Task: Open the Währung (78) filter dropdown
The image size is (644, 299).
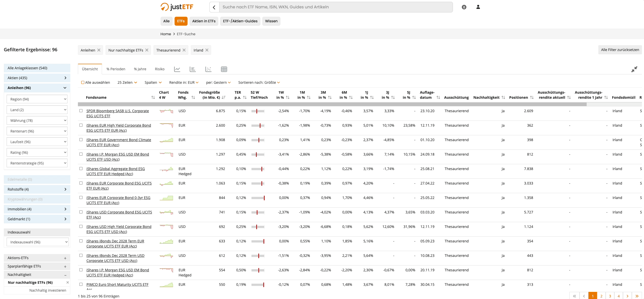Action: [37, 120]
